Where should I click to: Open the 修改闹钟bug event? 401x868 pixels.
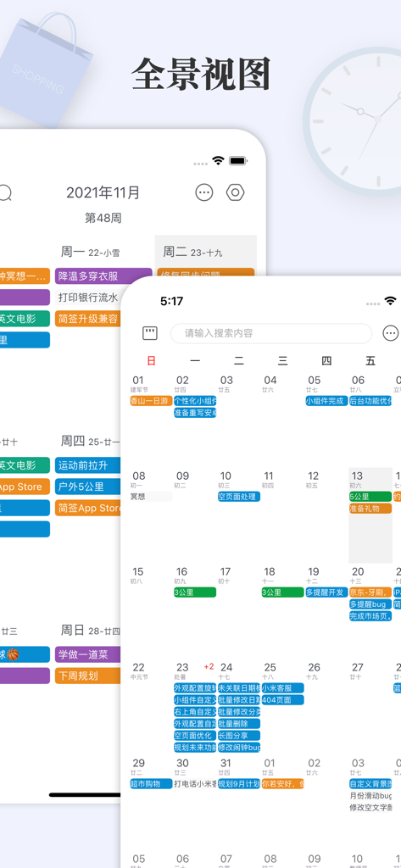tap(239, 747)
